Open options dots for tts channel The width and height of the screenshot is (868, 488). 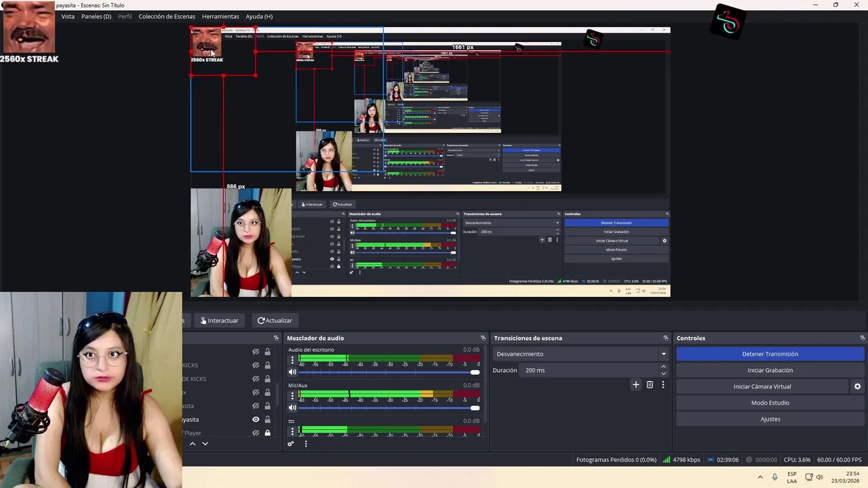pos(293,430)
